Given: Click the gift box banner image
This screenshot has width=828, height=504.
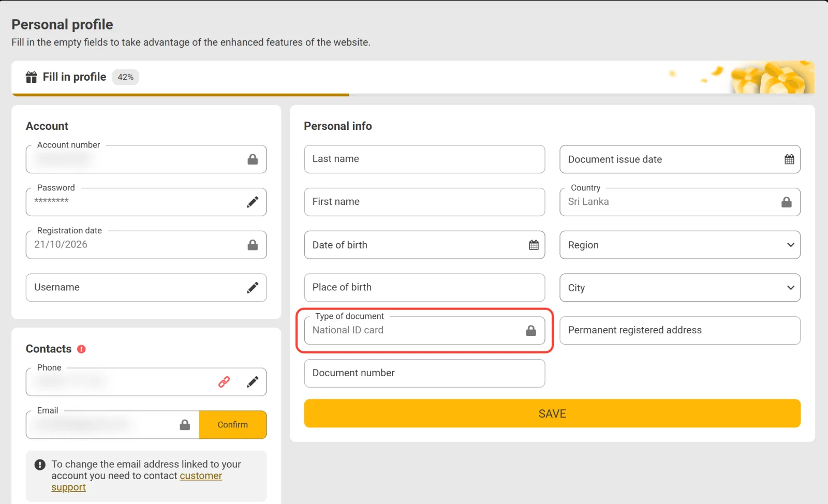Looking at the screenshot, I should (x=772, y=77).
